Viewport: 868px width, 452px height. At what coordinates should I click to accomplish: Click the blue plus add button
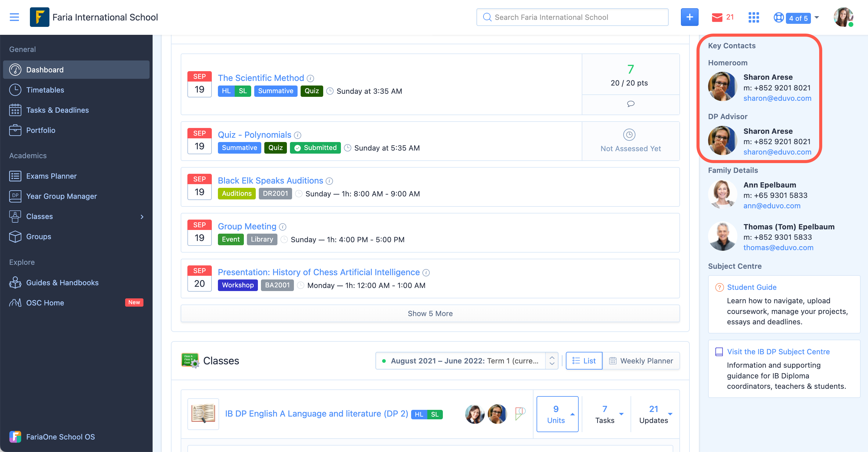[x=689, y=17]
